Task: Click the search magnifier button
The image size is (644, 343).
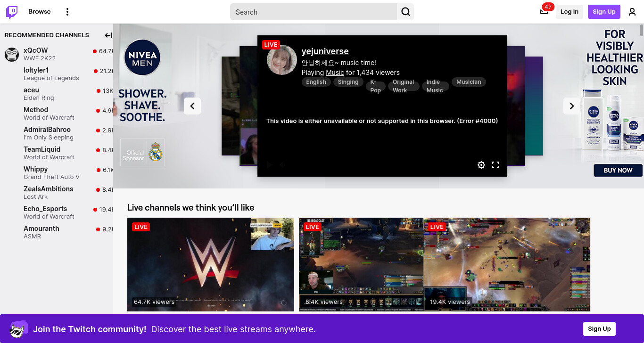Action: click(405, 12)
